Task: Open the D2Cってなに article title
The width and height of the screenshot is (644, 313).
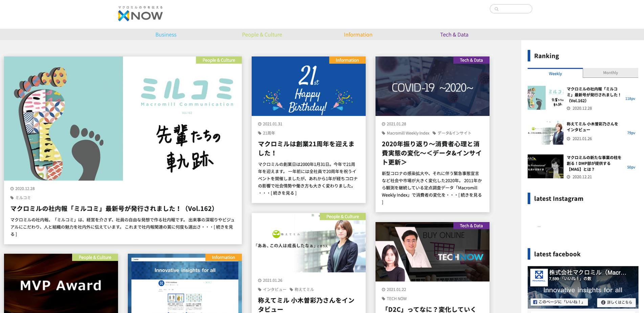Action: coord(429,309)
